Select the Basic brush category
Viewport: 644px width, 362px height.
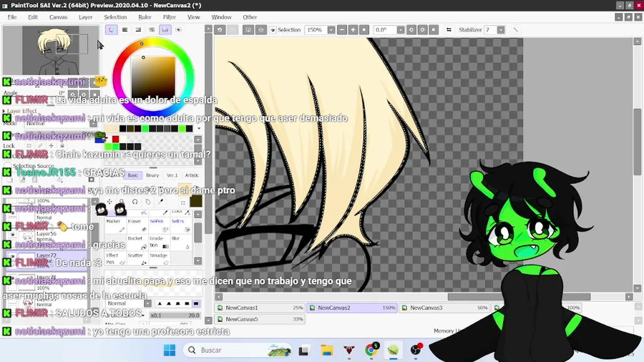pyautogui.click(x=133, y=175)
